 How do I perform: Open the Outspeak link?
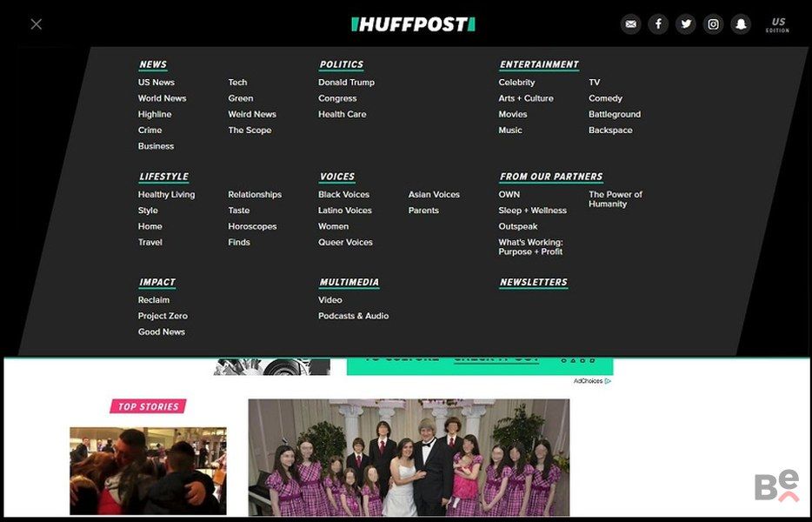pos(518,226)
